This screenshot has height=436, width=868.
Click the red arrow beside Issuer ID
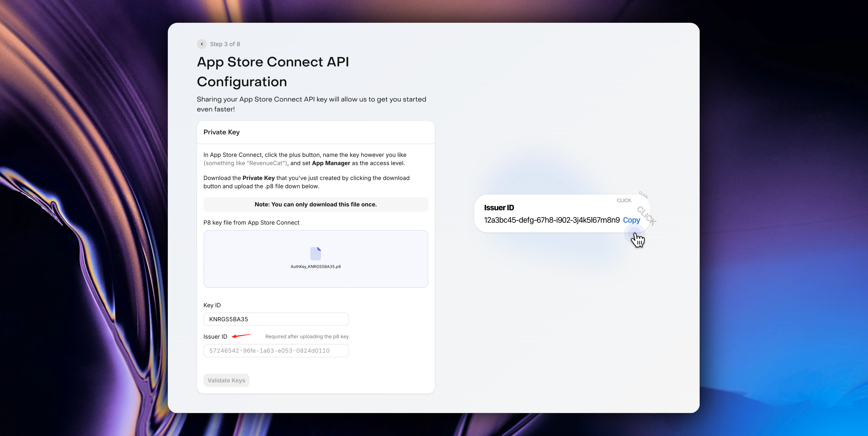point(241,336)
